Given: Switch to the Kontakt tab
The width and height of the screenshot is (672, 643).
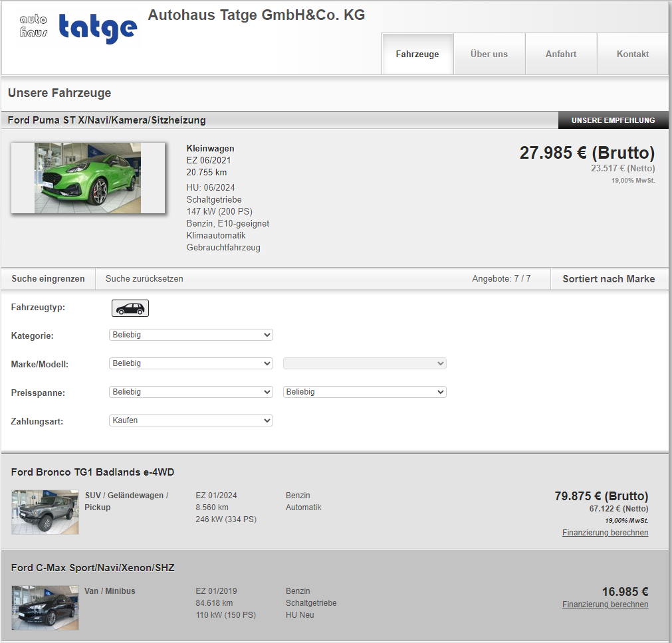Looking at the screenshot, I should tap(632, 54).
